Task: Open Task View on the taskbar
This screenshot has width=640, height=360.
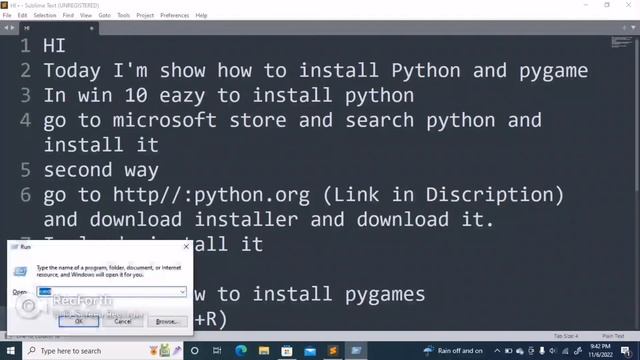Action: pyautogui.click(x=217, y=351)
